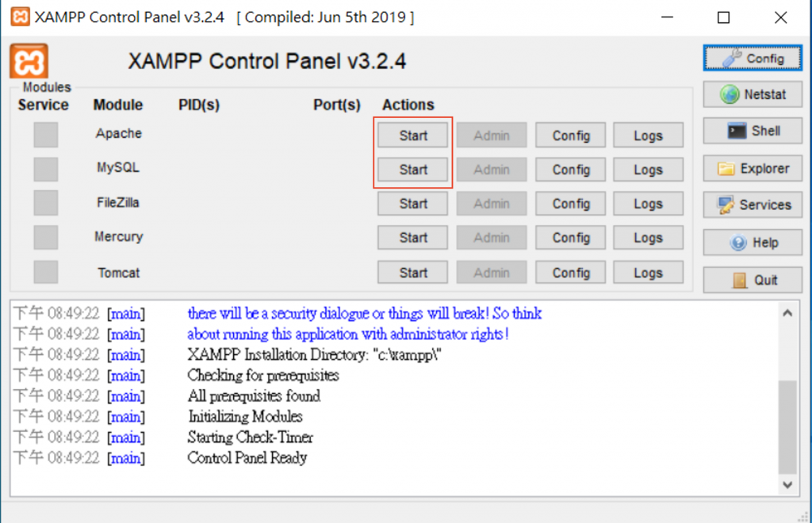Open the Mercury Config menu

click(571, 238)
